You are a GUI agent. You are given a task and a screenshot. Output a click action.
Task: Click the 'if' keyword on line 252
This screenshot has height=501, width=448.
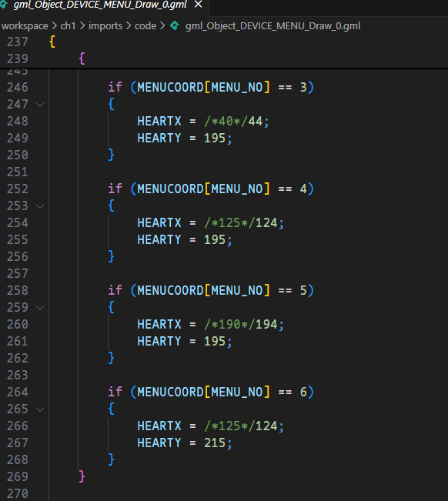(115, 189)
